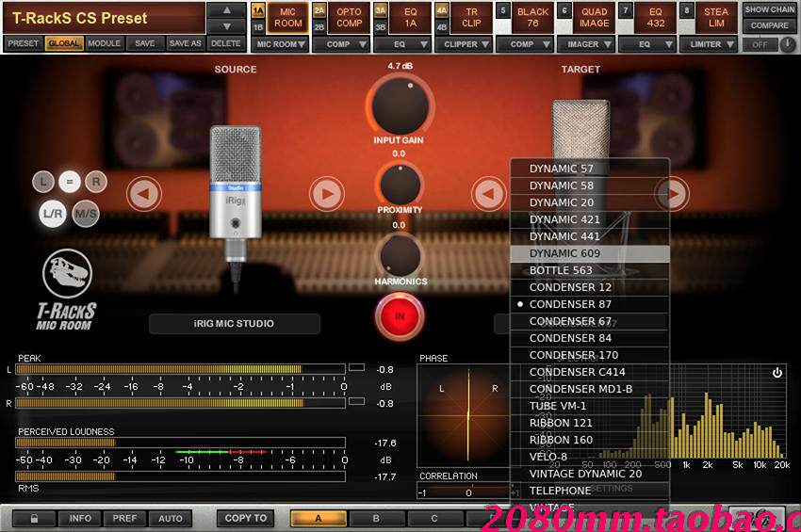Screen dimensions: 801x532
Task: Open the EQ dropdown under EQ 432
Action: coord(647,44)
